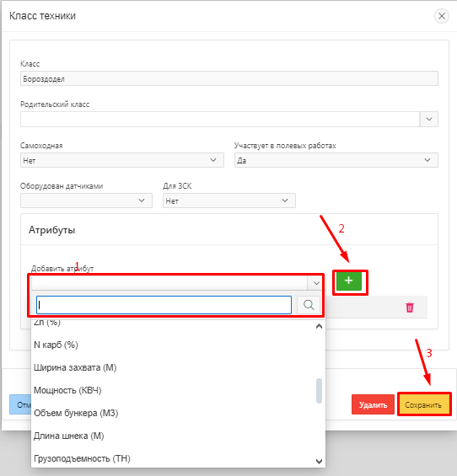Image resolution: width=457 pixels, height=476 pixels.
Task: Open the Родительский класс dropdown arrow
Action: [x=428, y=119]
